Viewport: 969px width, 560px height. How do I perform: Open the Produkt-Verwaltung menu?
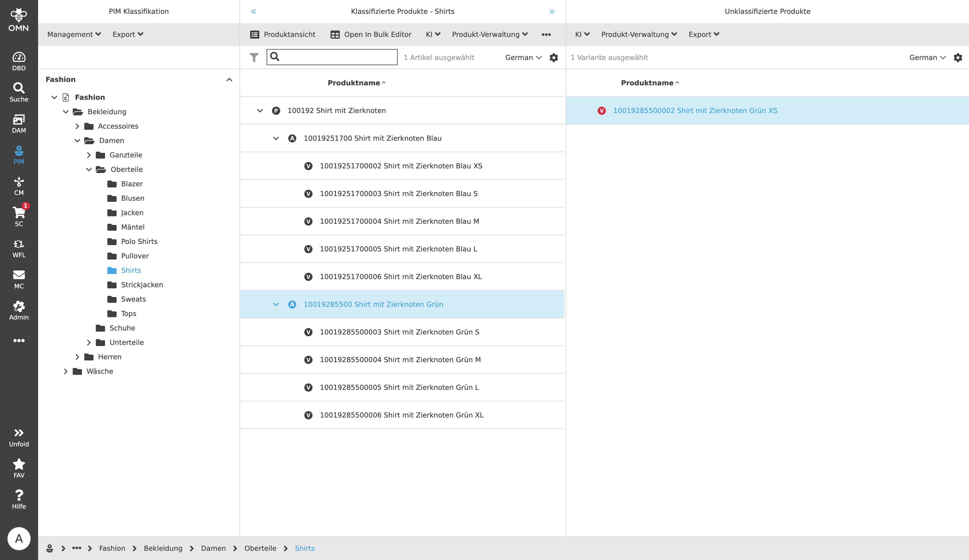coord(489,34)
